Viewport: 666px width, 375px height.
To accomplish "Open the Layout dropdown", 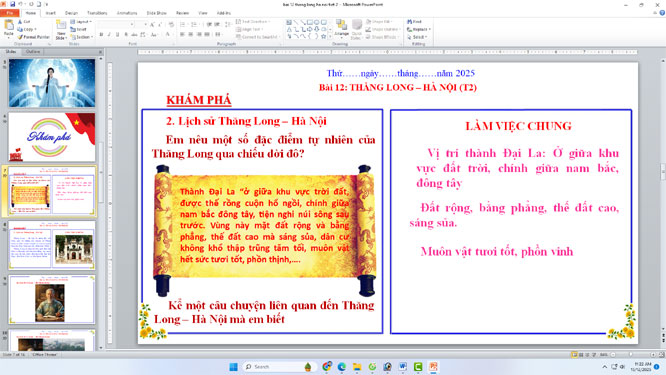I will pyautogui.click(x=81, y=22).
